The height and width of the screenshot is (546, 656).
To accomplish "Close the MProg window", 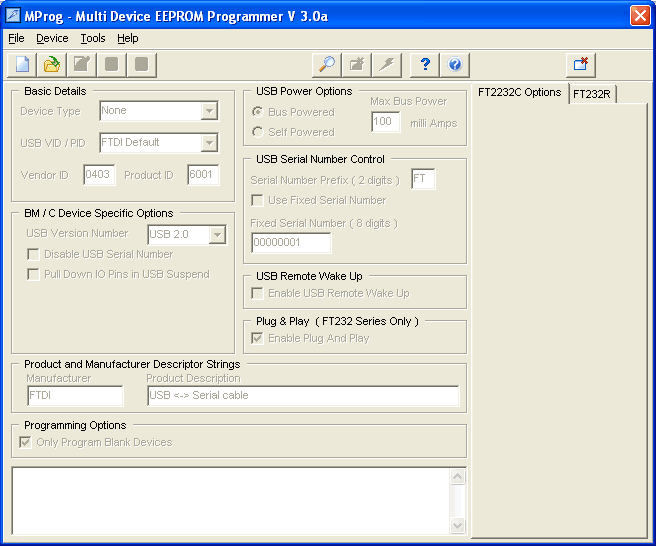I will point(640,15).
